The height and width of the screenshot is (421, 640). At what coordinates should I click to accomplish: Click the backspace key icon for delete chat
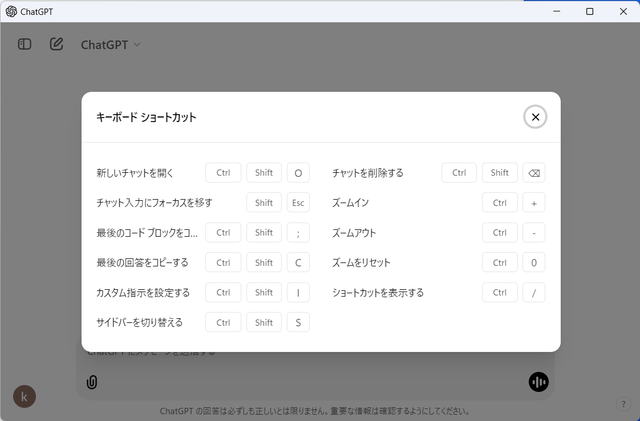(534, 173)
